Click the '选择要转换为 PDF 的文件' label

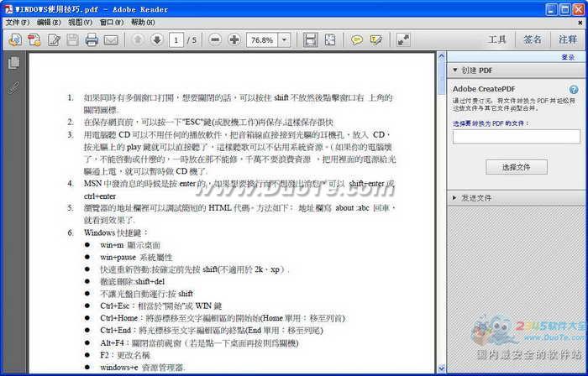tap(491, 123)
